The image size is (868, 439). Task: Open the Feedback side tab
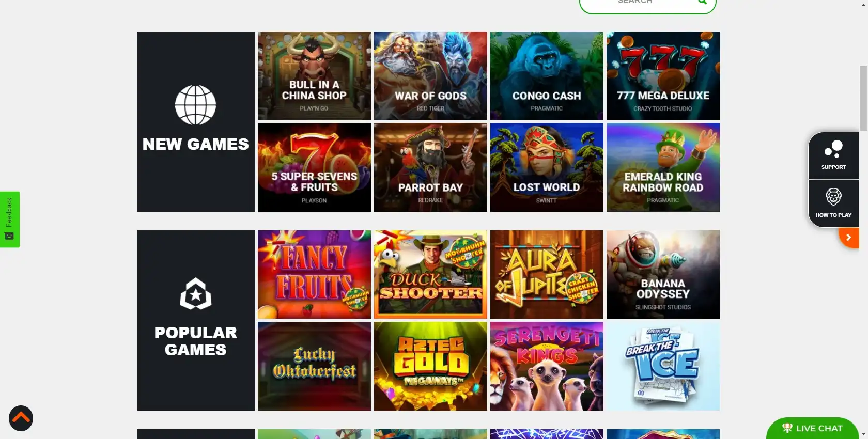[x=10, y=219]
